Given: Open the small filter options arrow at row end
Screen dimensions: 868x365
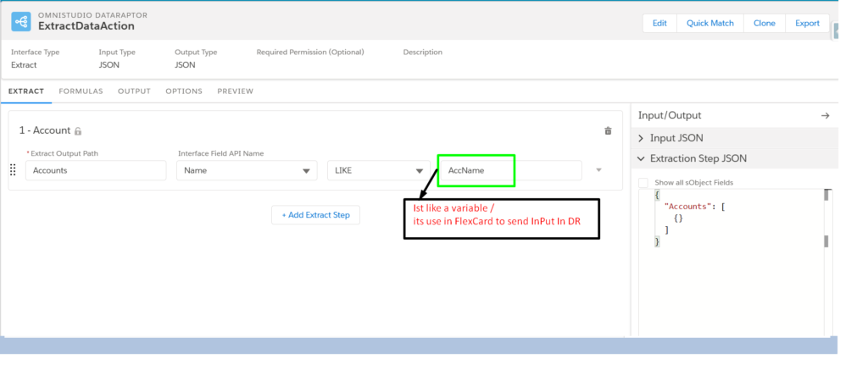Looking at the screenshot, I should (x=598, y=169).
